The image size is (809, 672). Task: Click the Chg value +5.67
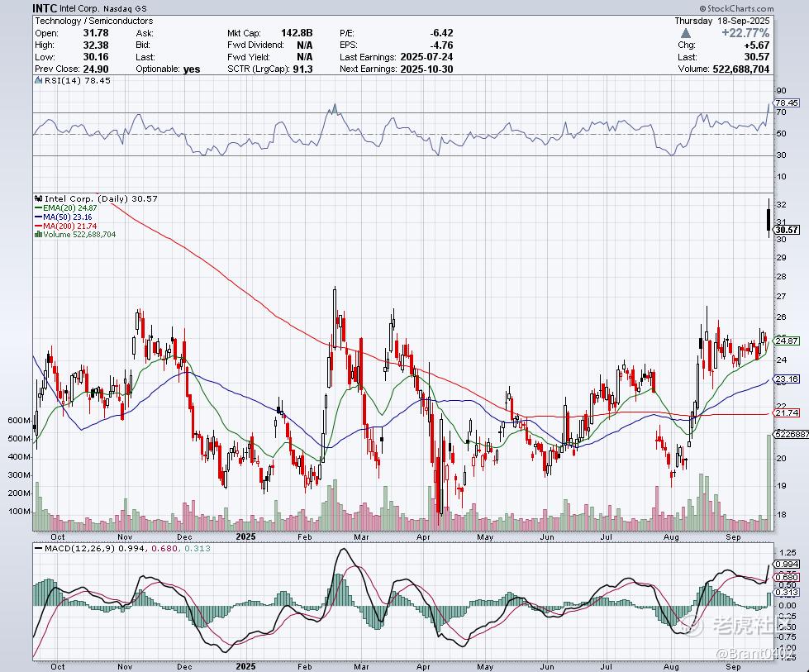point(756,45)
